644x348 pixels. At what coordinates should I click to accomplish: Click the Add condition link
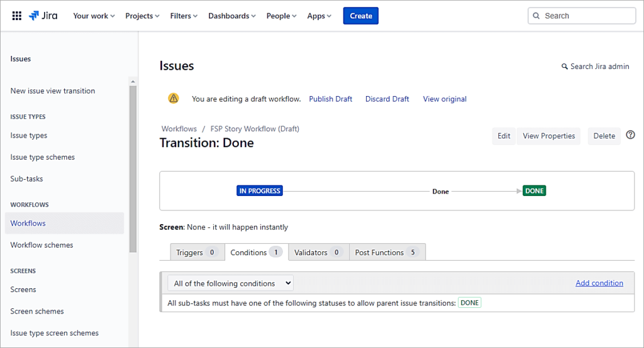pos(599,283)
